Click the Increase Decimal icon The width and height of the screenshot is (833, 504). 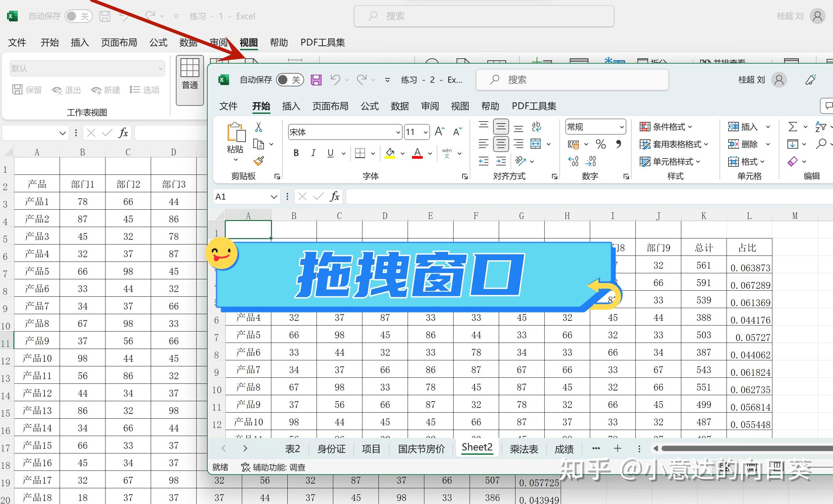(573, 161)
